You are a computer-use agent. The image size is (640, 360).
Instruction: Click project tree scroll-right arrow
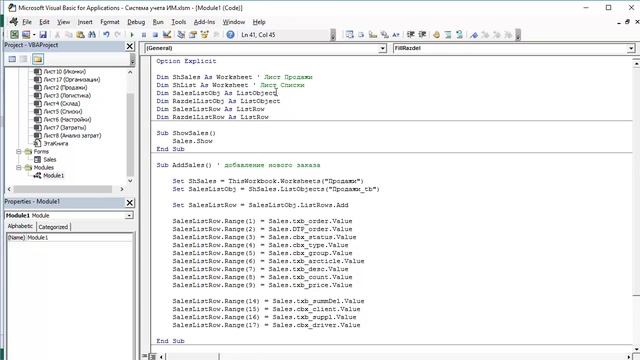pyautogui.click(x=122, y=189)
